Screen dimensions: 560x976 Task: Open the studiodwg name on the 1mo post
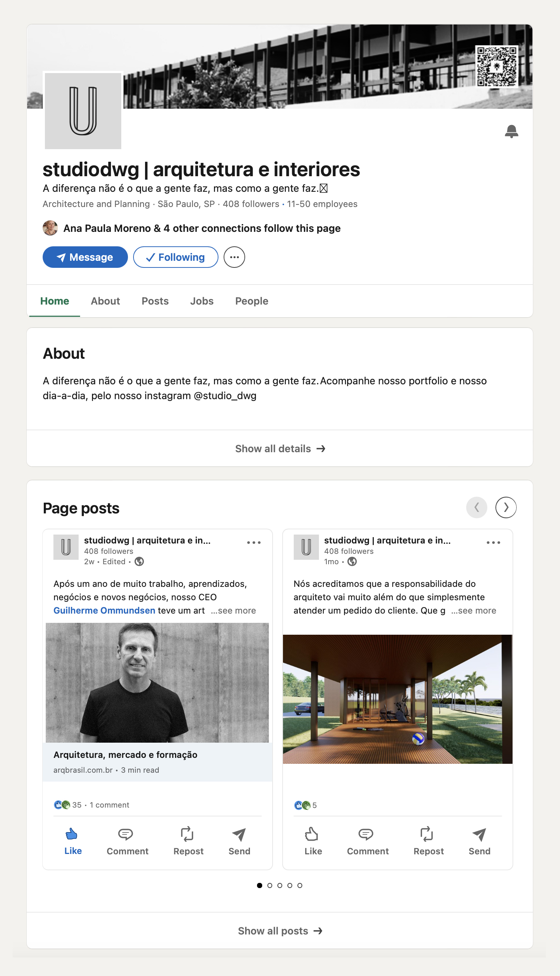(x=387, y=540)
